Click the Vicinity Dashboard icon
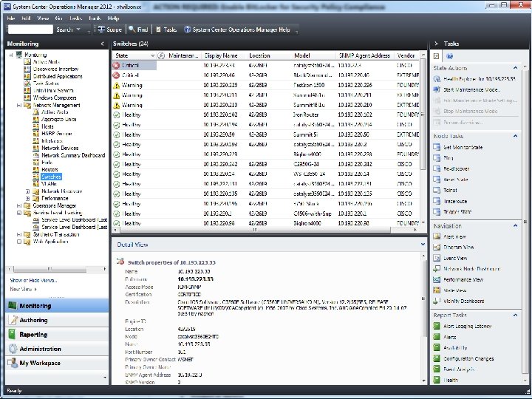 tap(437, 301)
